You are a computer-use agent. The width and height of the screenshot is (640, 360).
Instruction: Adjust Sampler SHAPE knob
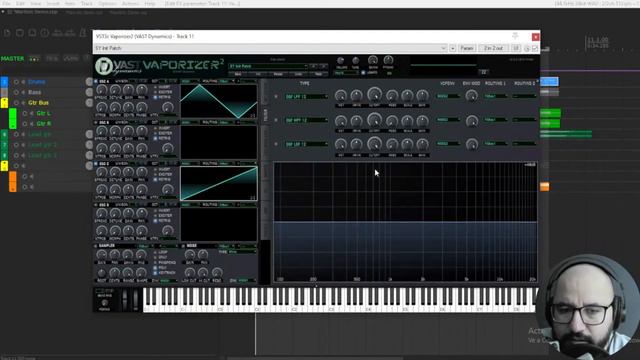pos(142,272)
